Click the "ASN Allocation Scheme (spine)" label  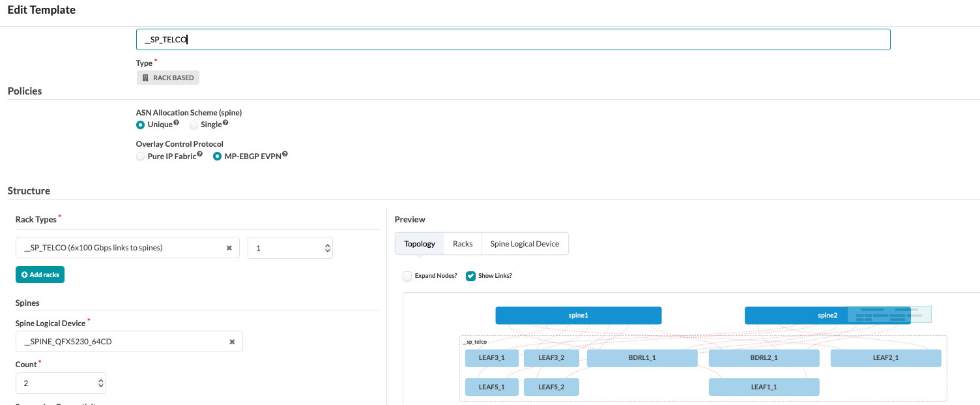189,113
